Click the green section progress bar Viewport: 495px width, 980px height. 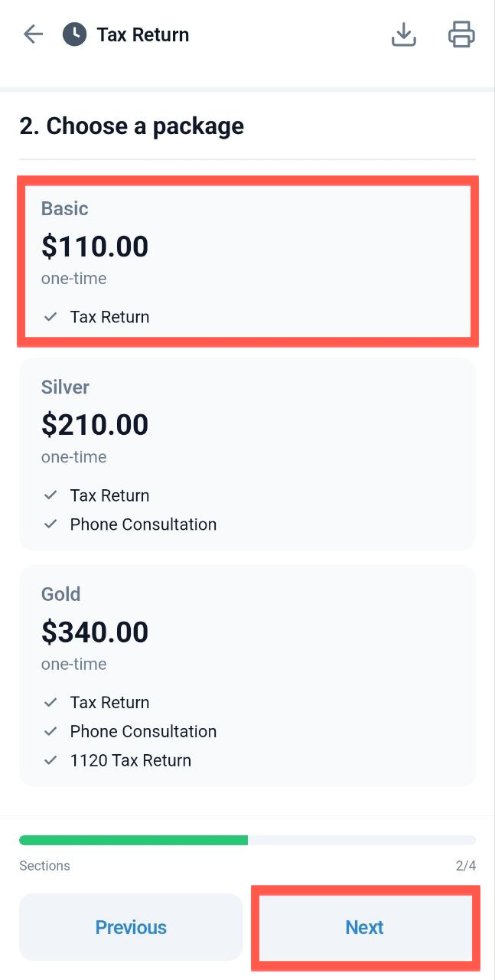[134, 840]
